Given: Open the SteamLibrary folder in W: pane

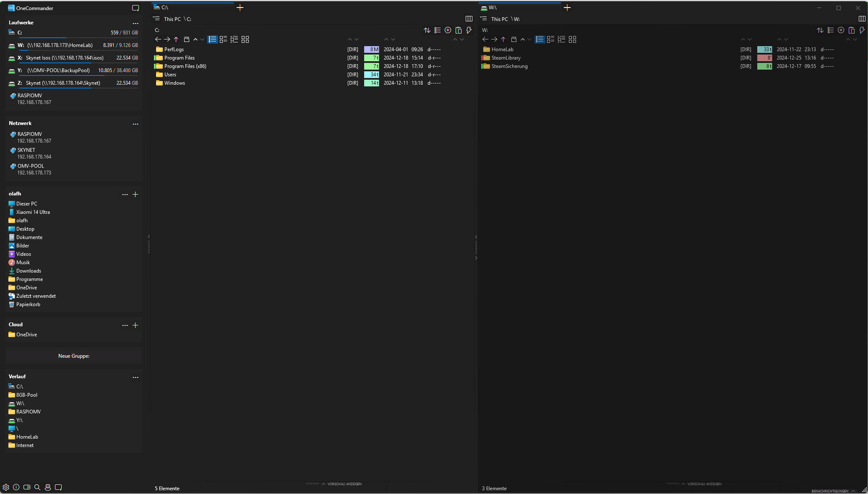Looking at the screenshot, I should point(506,58).
